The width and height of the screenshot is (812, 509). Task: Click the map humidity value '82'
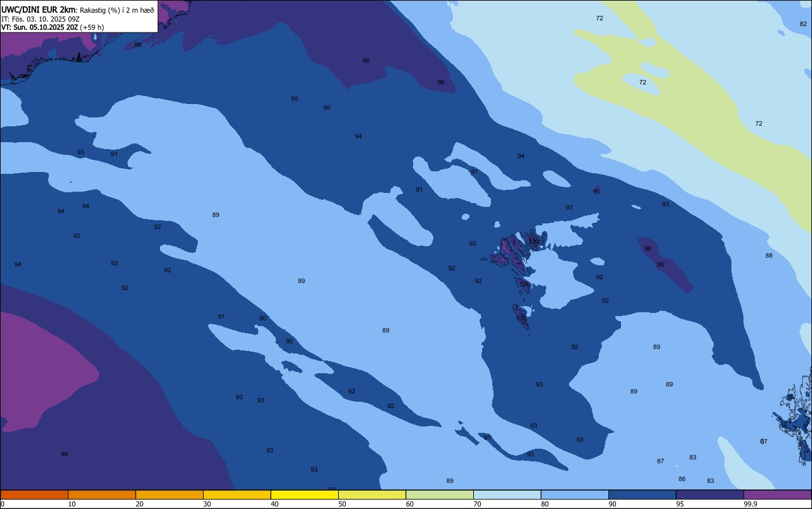pos(803,23)
